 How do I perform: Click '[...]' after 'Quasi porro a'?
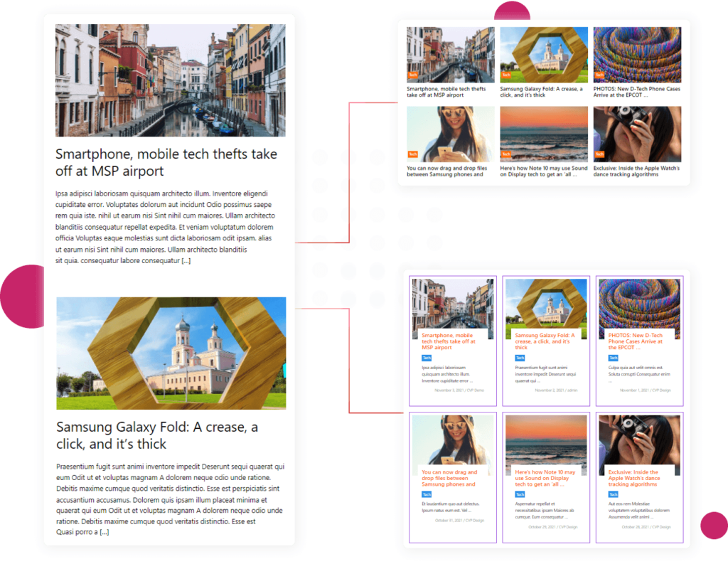(105, 532)
